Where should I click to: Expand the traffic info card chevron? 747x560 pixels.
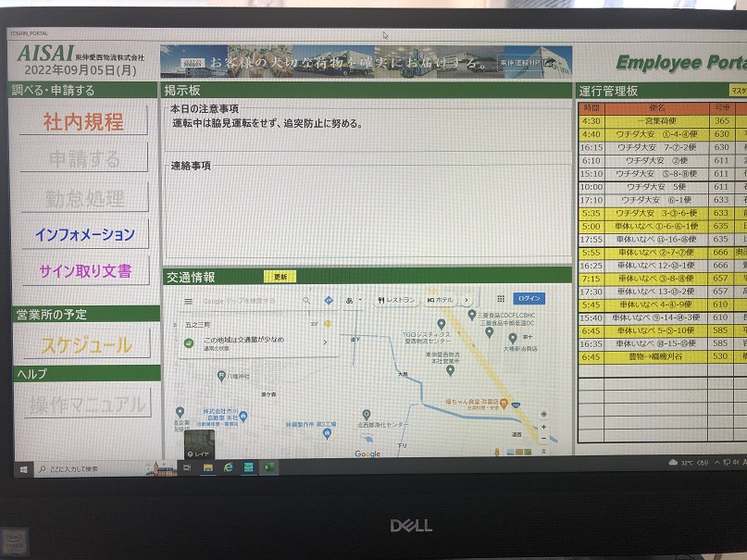coord(324,342)
